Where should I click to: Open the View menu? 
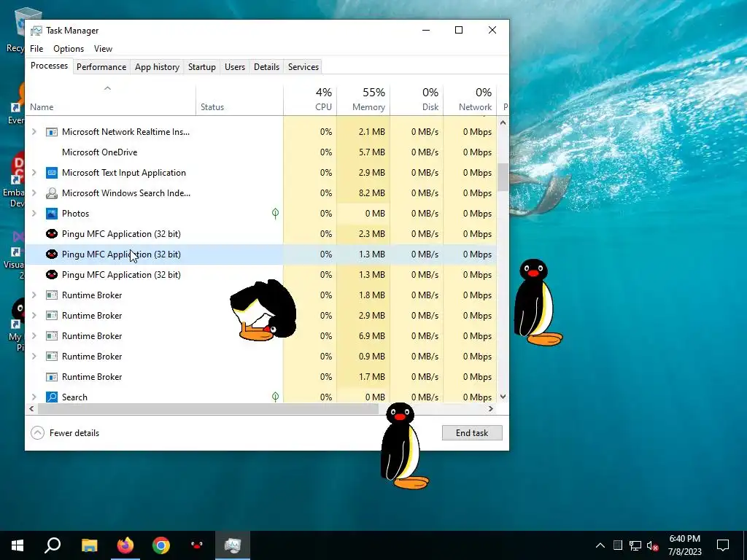[x=103, y=49]
